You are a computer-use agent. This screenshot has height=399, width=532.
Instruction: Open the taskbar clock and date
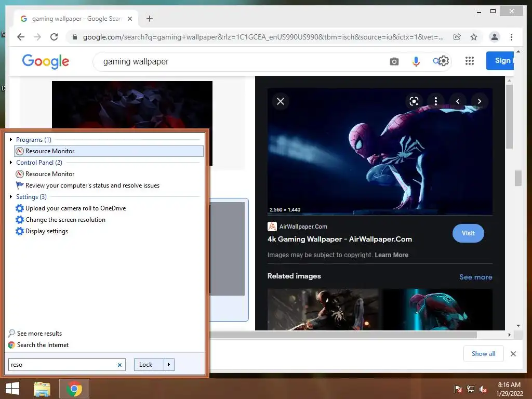(x=509, y=389)
